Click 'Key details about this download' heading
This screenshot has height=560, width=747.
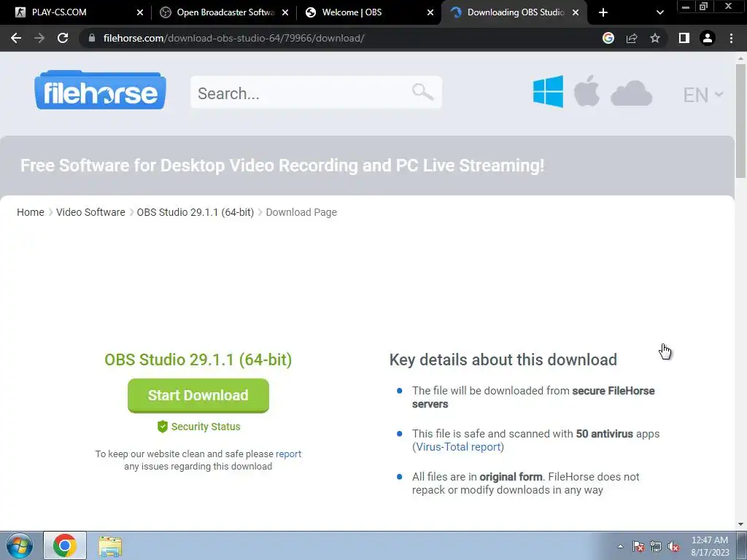pos(503,359)
